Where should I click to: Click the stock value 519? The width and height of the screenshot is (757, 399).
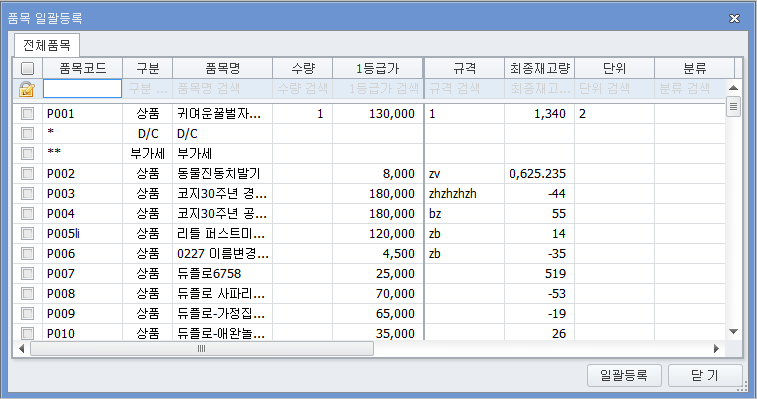click(x=540, y=273)
